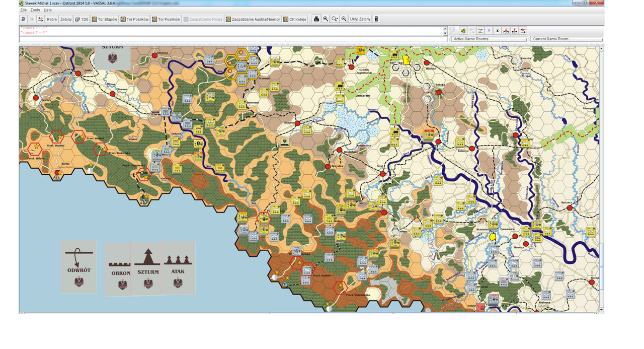The image size is (644, 349).
Task: Click the red city dot at Sambor
Action: (297, 123)
